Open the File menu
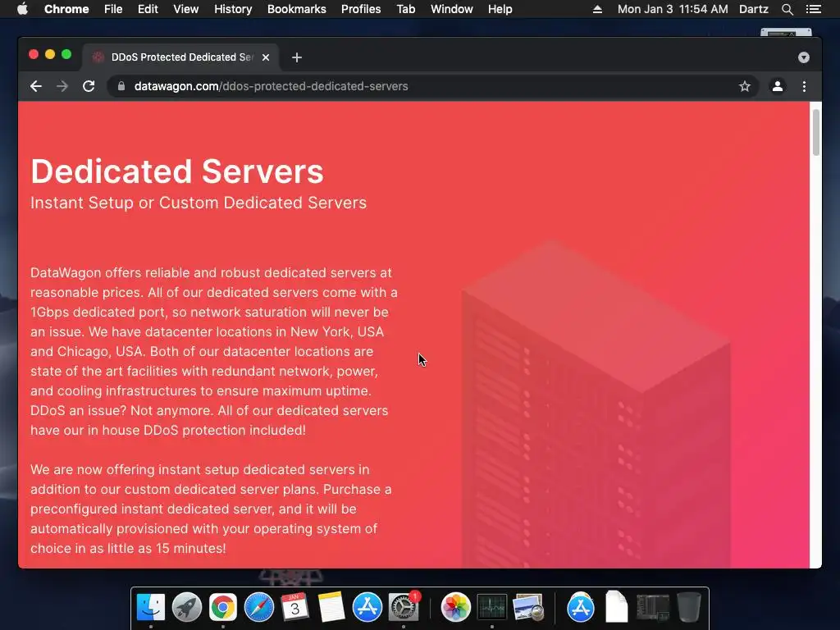Screen dimensions: 840x630 pyautogui.click(x=113, y=9)
